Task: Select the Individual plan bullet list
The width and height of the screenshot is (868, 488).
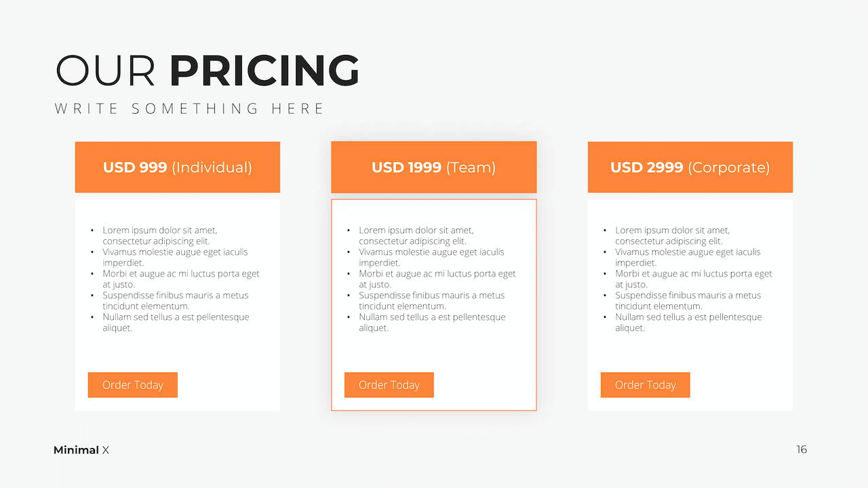Action: [x=176, y=279]
